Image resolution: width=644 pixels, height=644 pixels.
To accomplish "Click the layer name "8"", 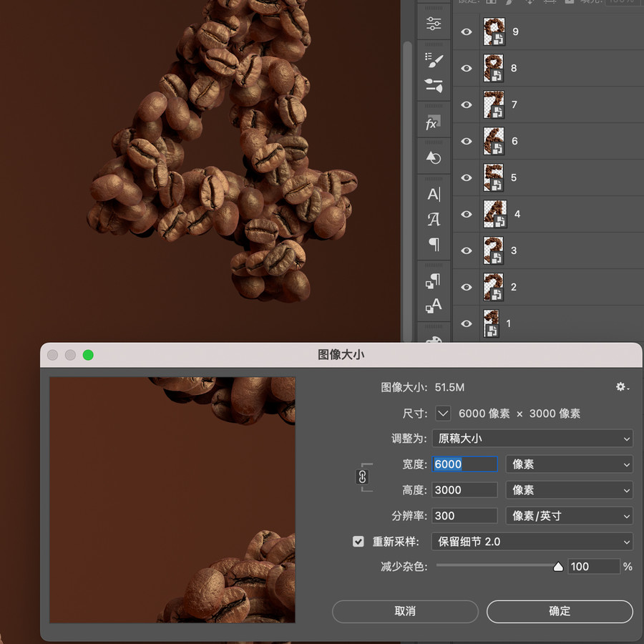I will click(x=514, y=68).
